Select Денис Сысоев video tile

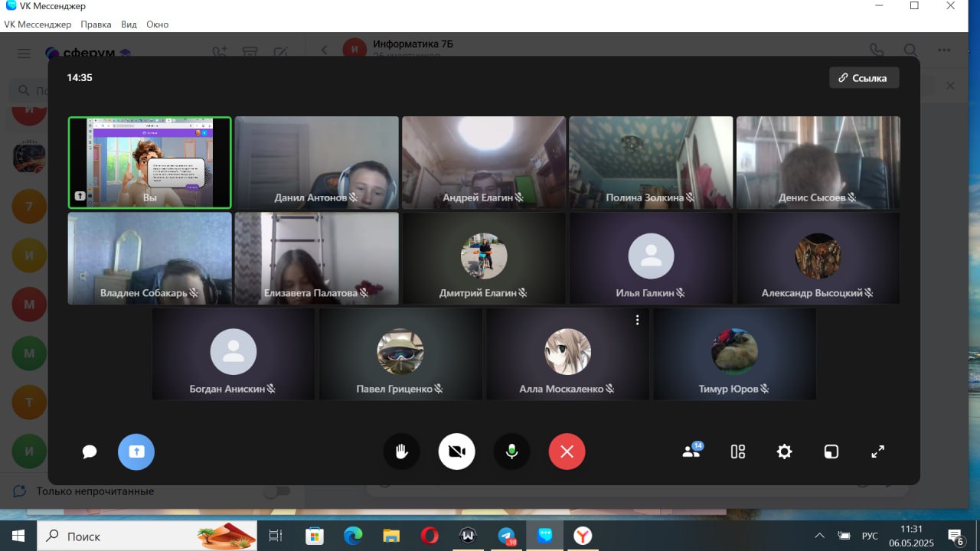pos(818,162)
